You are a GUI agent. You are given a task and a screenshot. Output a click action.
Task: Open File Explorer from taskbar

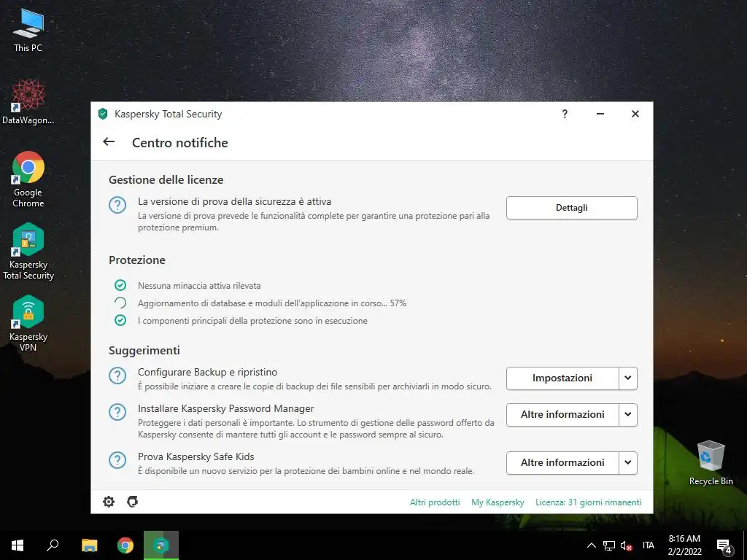[x=89, y=545]
